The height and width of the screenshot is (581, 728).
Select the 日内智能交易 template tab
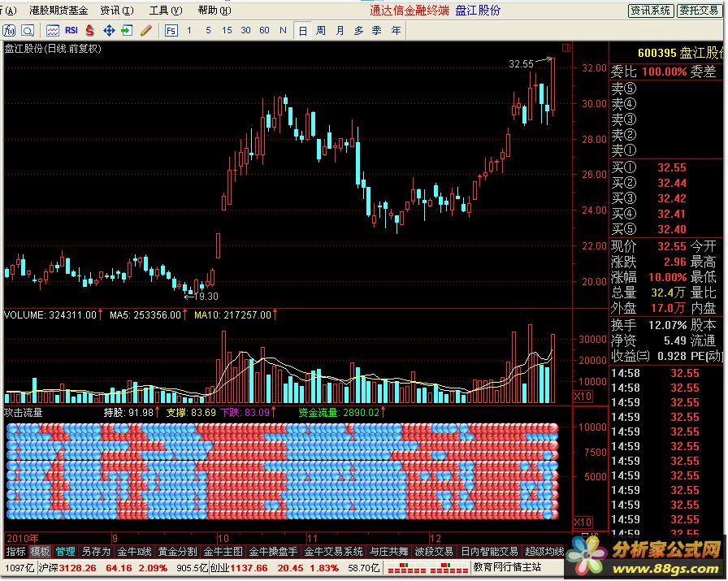[x=489, y=552]
